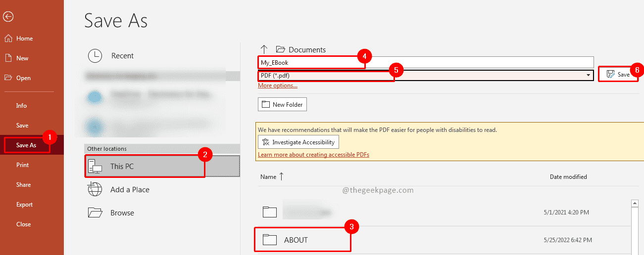The height and width of the screenshot is (255, 644).
Task: Click the Documents folder path
Action: point(301,49)
